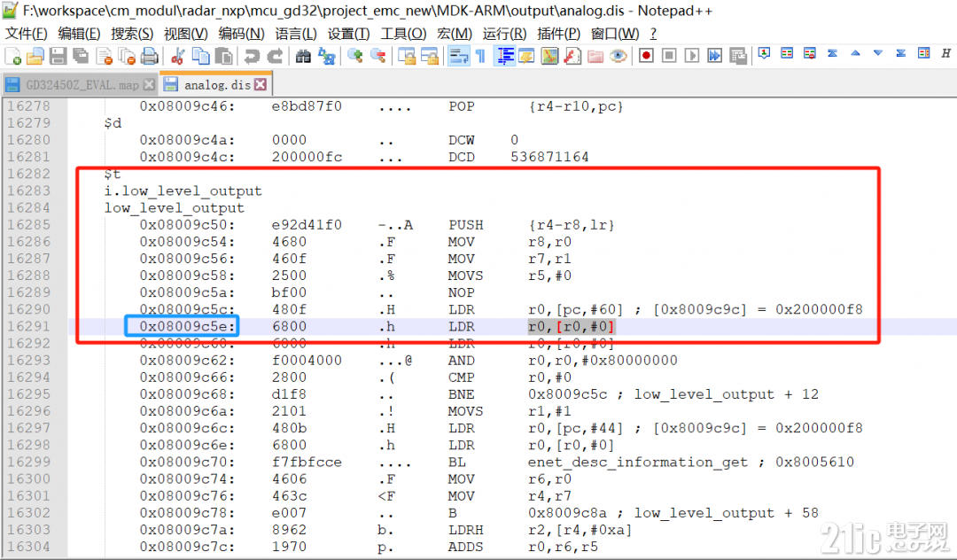Paste from clipboard toolbar icon
The image size is (957, 560).
tap(223, 56)
